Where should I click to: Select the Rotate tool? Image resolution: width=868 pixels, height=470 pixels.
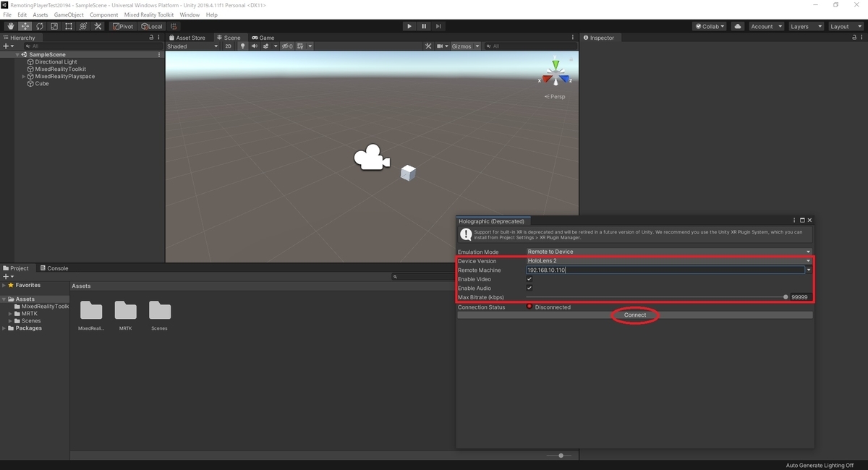coord(40,26)
